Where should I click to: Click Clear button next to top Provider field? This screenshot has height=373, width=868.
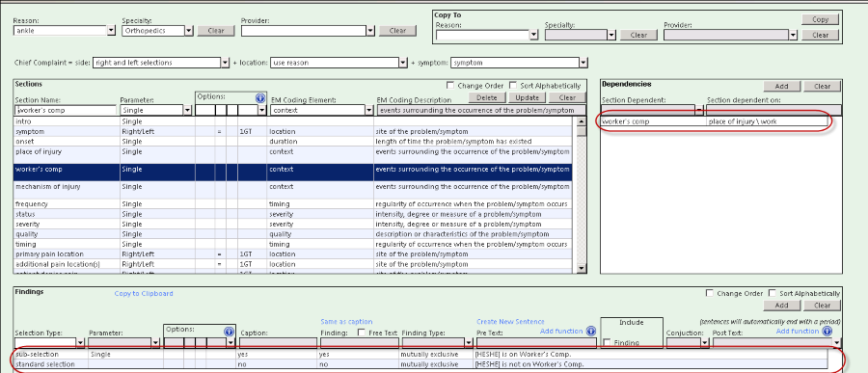[x=397, y=31]
